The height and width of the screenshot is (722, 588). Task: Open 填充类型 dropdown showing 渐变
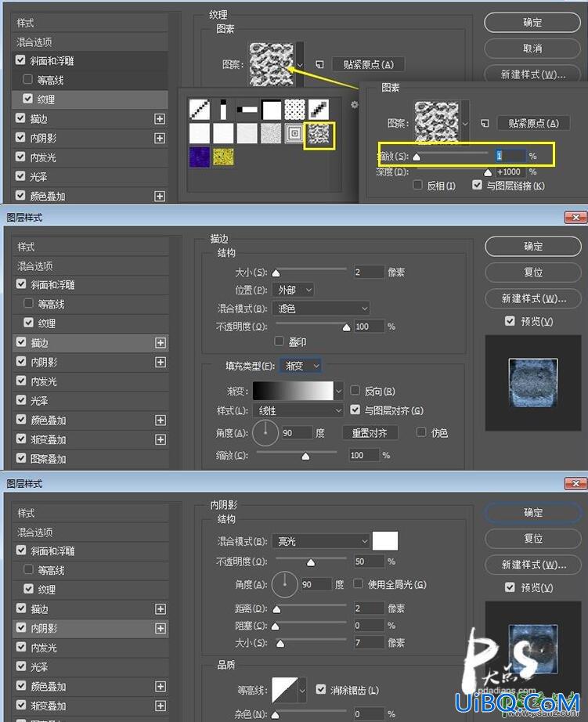[300, 366]
